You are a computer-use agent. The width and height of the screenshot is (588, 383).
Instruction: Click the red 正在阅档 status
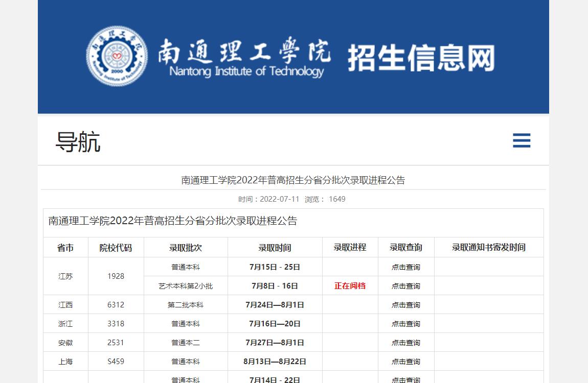click(x=350, y=286)
